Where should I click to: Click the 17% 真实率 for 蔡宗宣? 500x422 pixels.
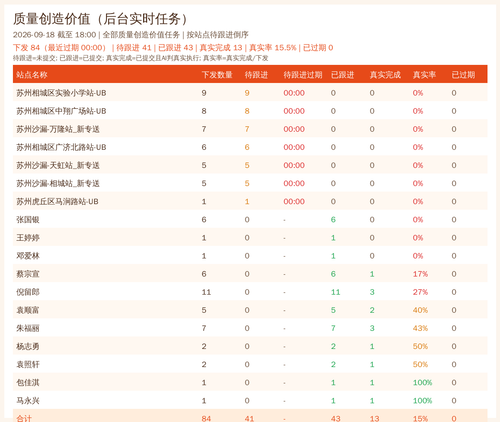click(420, 274)
